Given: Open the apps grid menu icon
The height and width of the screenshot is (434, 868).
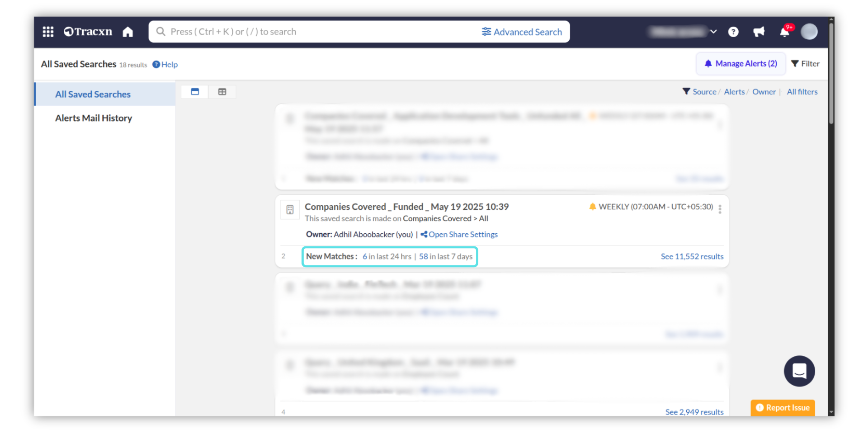Looking at the screenshot, I should pyautogui.click(x=48, y=32).
